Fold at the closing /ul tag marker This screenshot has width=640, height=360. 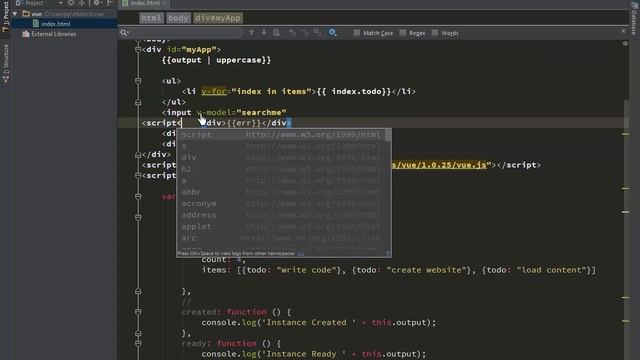138,102
